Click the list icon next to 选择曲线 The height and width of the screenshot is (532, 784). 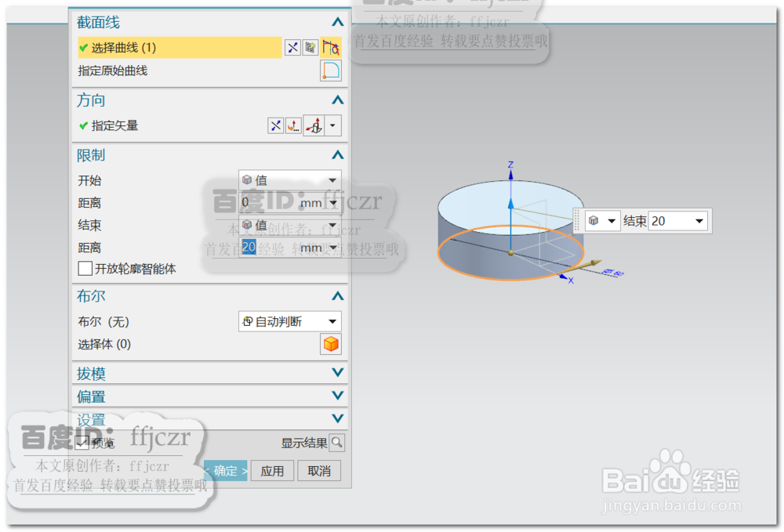309,47
